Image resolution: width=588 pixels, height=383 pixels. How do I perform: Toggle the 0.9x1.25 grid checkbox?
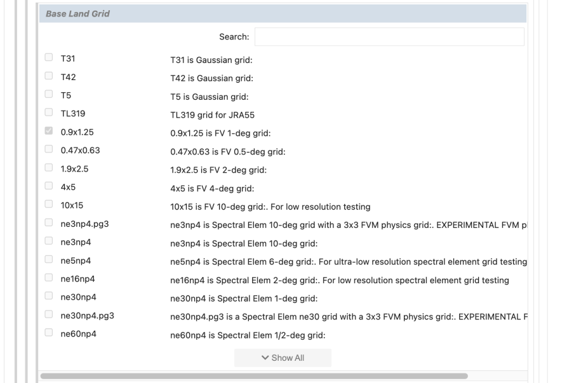point(49,131)
